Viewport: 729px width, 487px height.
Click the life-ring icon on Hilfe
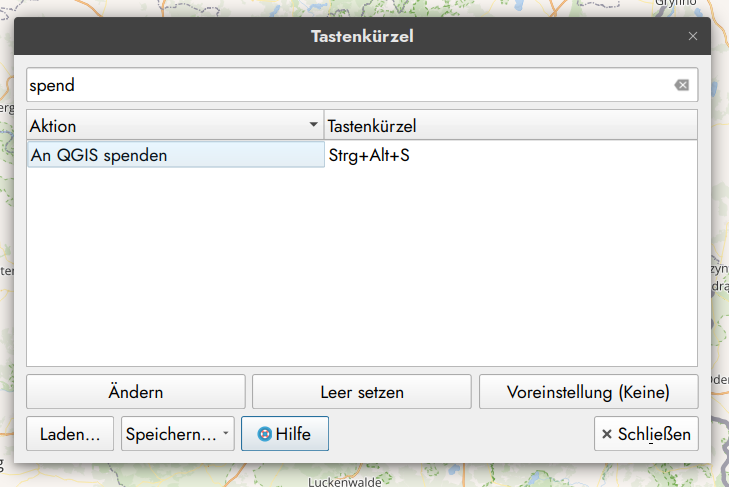point(264,434)
